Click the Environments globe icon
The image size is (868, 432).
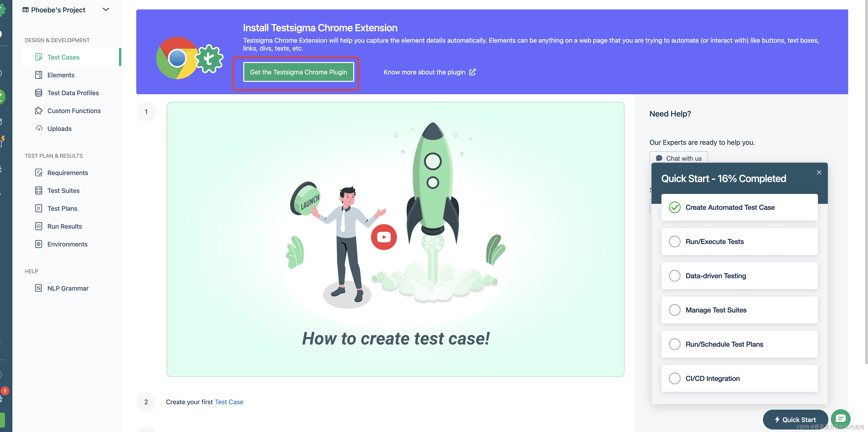[x=39, y=244]
